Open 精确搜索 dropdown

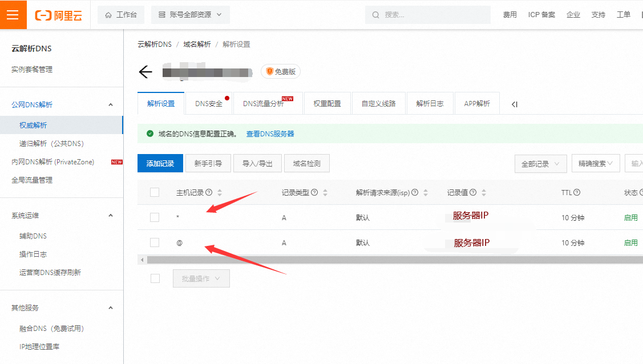click(596, 164)
